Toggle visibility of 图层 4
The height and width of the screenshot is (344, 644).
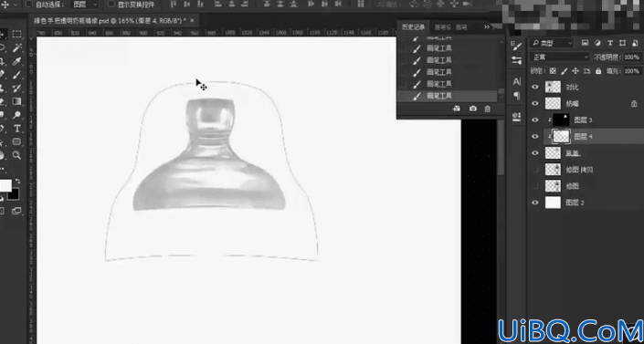(534, 136)
